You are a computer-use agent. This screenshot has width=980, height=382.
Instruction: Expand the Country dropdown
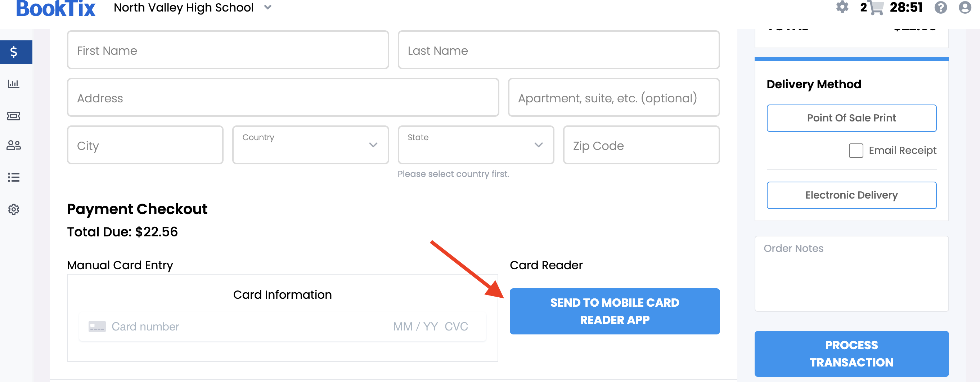click(x=310, y=145)
